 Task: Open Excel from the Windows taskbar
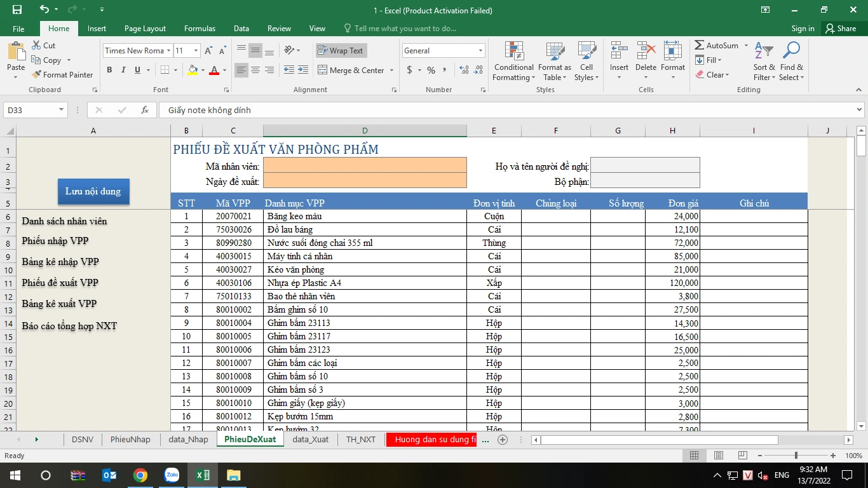[x=203, y=475]
